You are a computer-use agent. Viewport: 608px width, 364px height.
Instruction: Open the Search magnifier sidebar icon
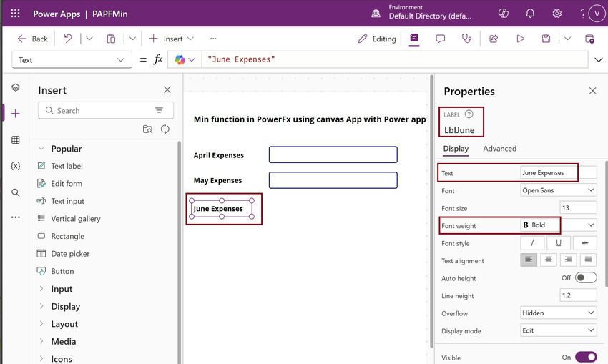click(16, 192)
